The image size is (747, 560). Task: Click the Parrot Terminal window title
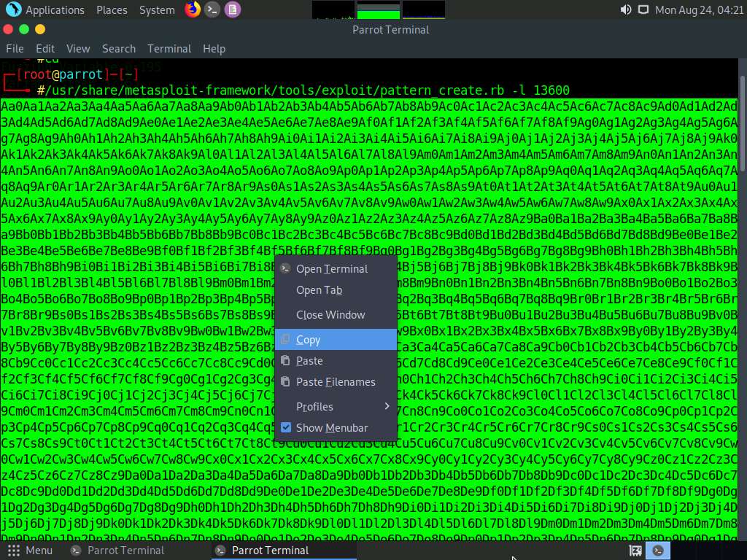[x=391, y=29]
